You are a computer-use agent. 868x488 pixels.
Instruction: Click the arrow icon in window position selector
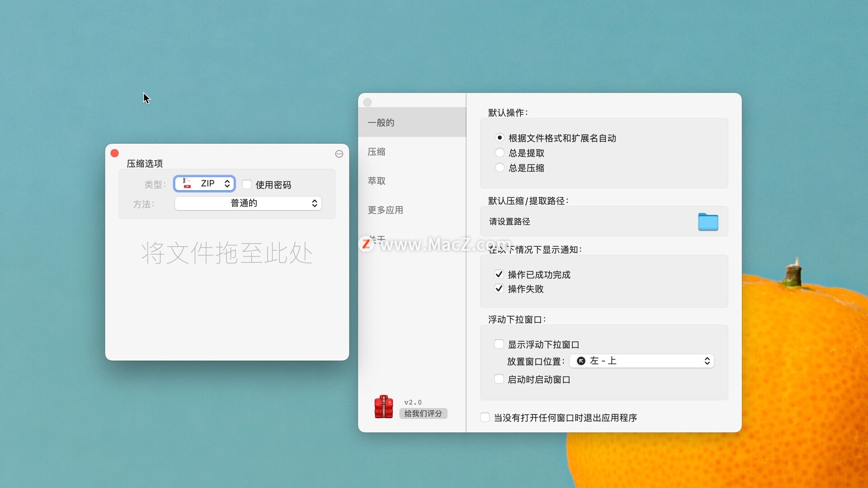[x=581, y=361]
